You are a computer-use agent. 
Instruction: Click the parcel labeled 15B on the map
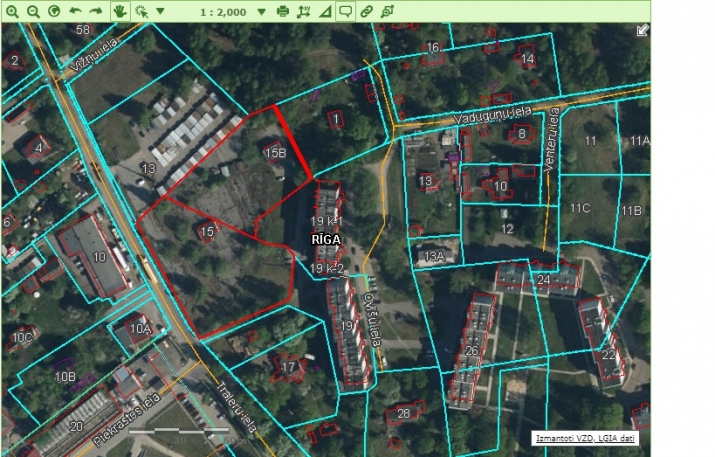click(275, 152)
